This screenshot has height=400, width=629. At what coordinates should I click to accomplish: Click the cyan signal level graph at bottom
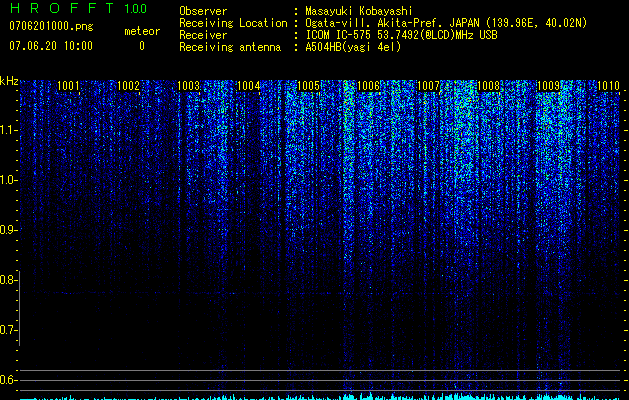click(321, 397)
